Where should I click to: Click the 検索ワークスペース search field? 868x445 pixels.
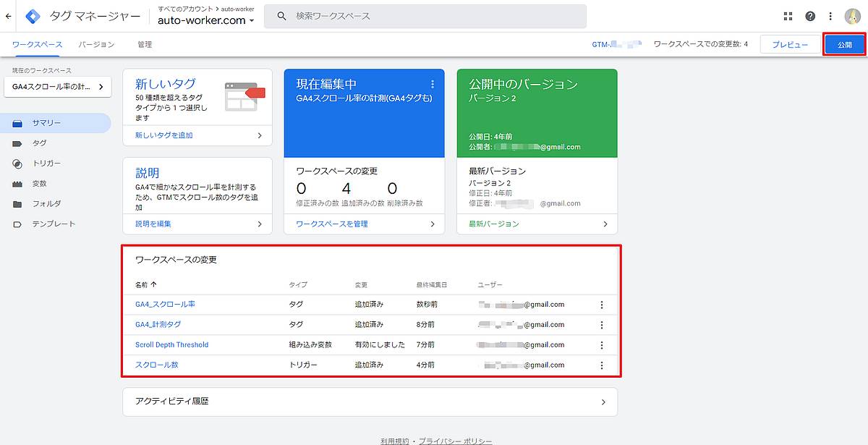tap(427, 15)
